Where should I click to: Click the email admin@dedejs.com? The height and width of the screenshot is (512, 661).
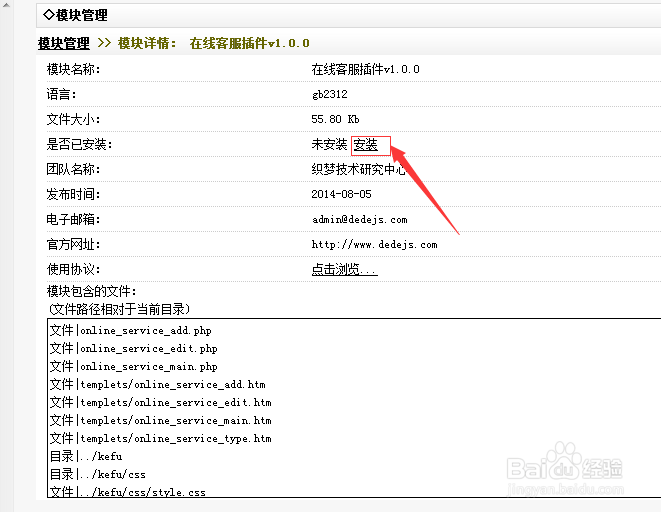coord(360,220)
